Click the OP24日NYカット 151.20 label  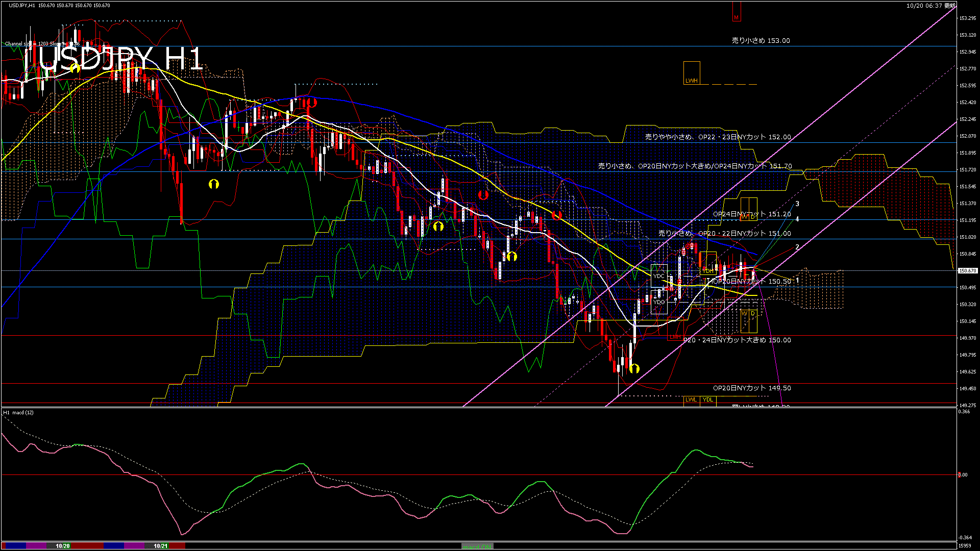click(x=752, y=214)
